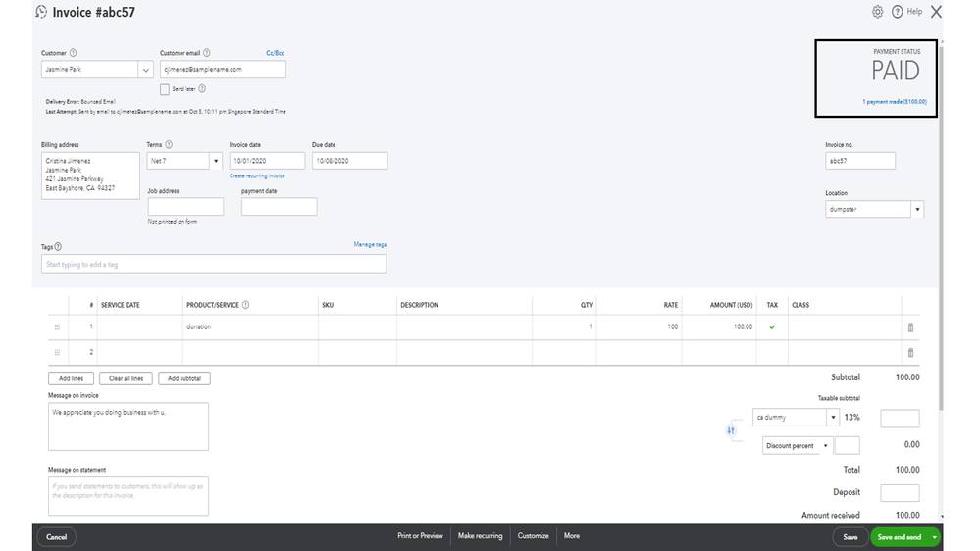Click the info icon beside Tags
This screenshot has height=551, width=980.
click(58, 247)
